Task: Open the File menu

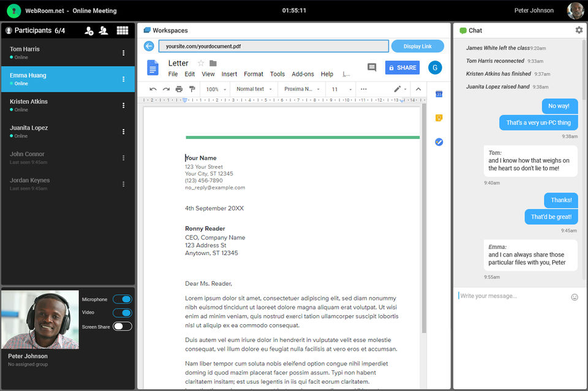Action: tap(173, 74)
